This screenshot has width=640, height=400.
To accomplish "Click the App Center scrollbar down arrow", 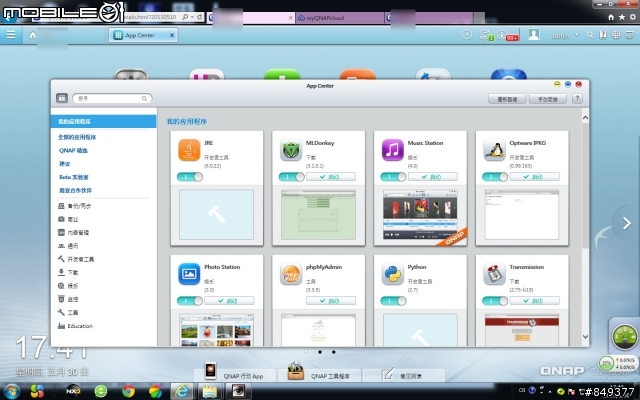I will click(585, 337).
